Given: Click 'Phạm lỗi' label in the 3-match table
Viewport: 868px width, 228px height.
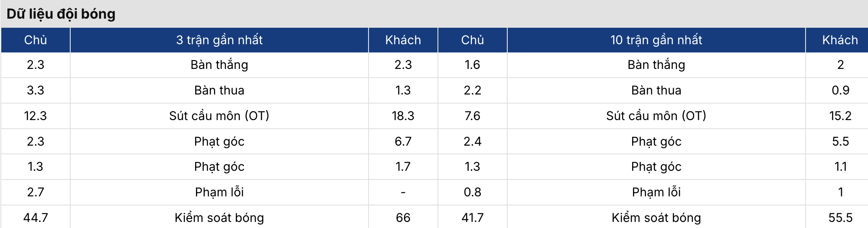Looking at the screenshot, I should coord(219,192).
